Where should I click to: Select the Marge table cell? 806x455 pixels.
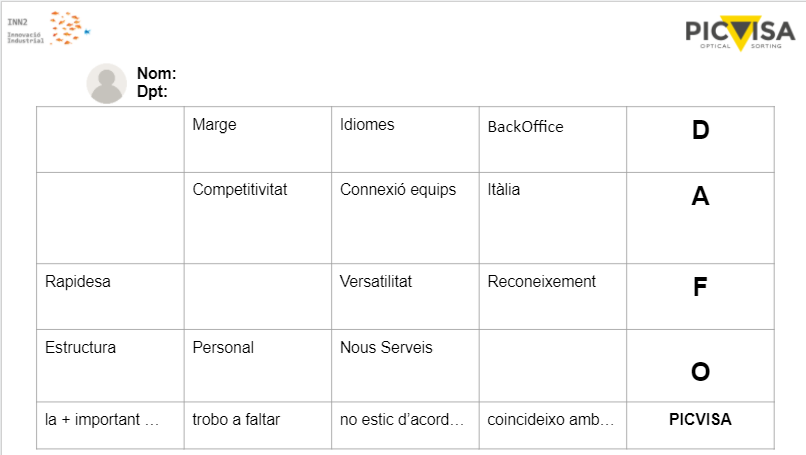(x=258, y=140)
